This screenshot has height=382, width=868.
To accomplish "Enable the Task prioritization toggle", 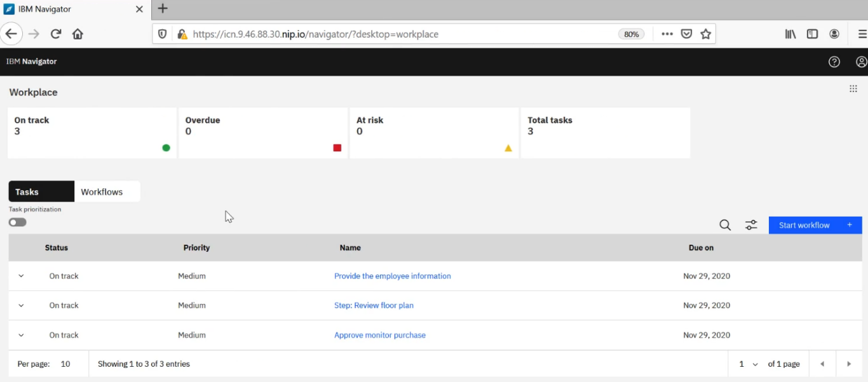I will click(18, 222).
